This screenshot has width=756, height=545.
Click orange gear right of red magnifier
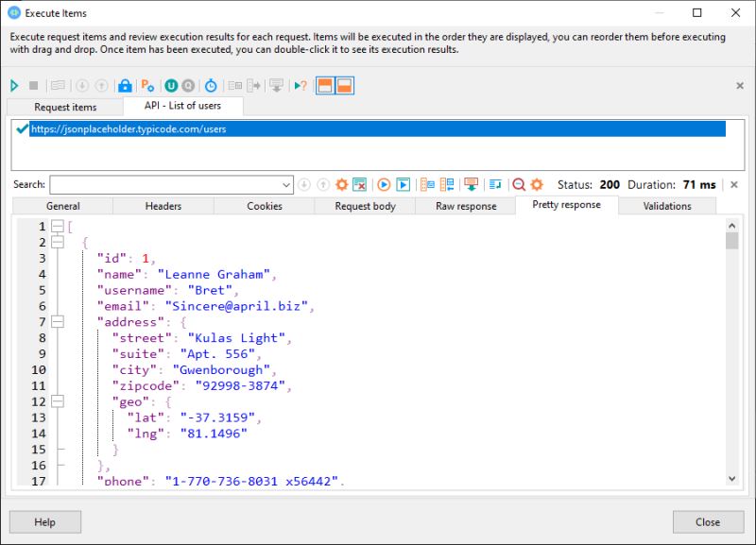click(x=537, y=184)
